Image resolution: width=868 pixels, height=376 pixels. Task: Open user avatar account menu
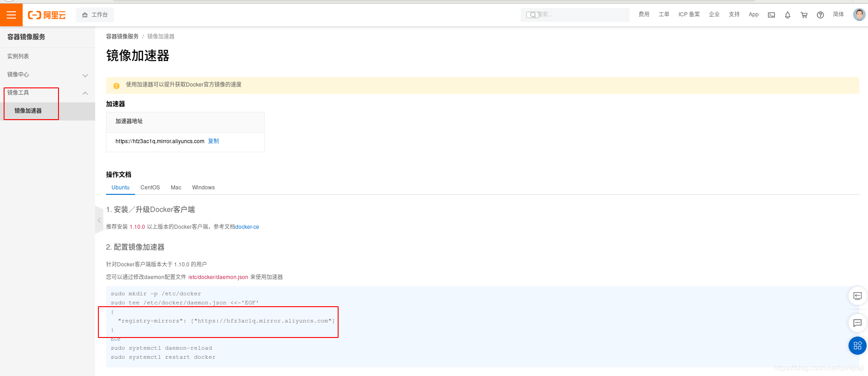coord(859,14)
